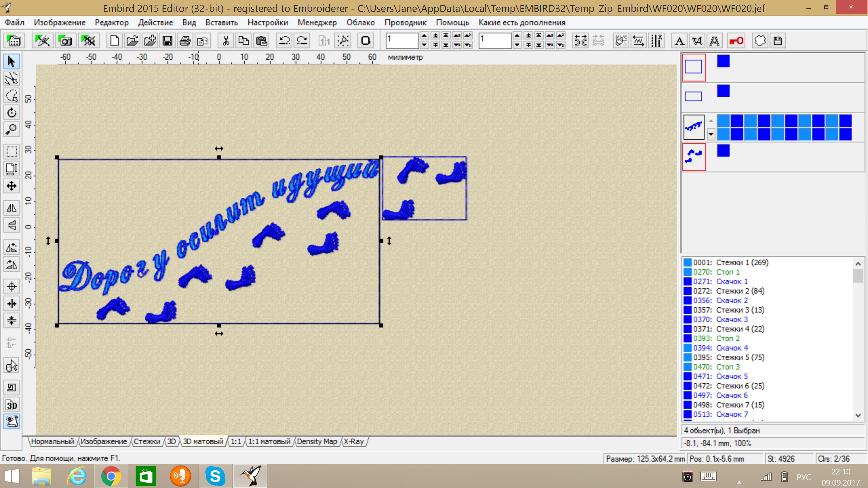Click the Split/Join objects toolbar icon
Viewport: 868px width, 488px height.
tap(580, 41)
